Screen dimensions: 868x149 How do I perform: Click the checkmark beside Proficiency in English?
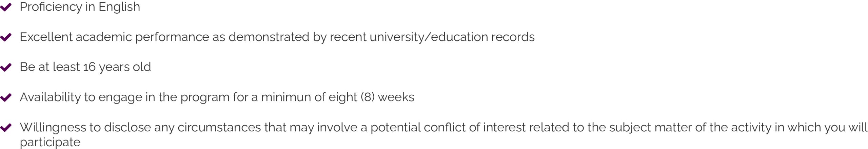pyautogui.click(x=6, y=7)
